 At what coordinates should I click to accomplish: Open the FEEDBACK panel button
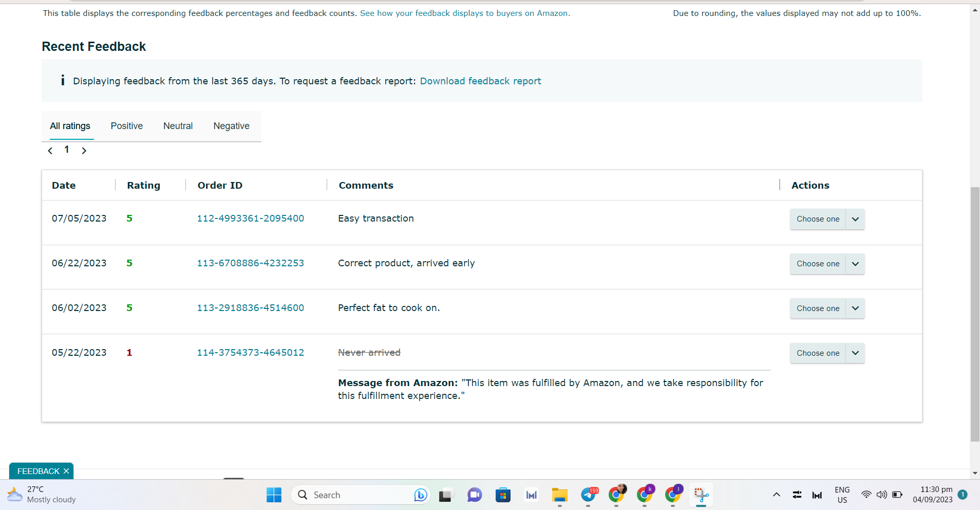pos(39,471)
